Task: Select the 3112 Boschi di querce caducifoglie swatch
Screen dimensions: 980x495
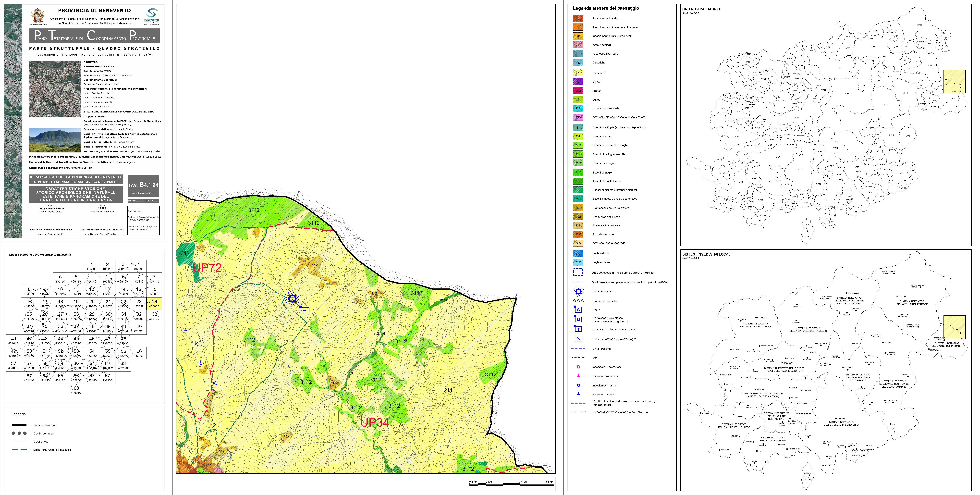Action: pos(578,145)
